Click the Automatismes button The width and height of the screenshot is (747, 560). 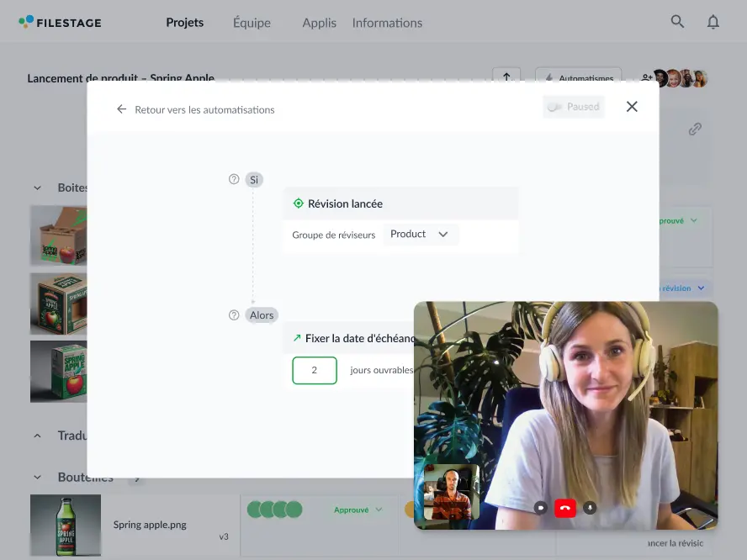[x=578, y=78]
